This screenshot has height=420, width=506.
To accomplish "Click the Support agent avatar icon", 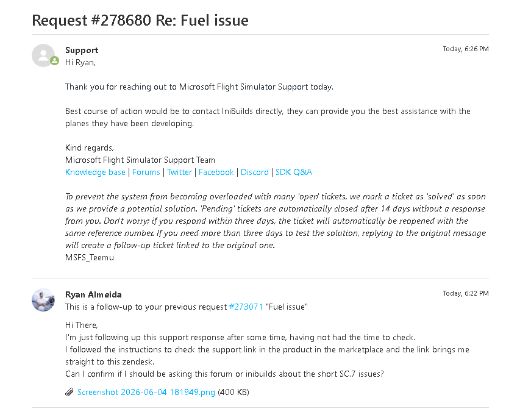I will point(43,55).
